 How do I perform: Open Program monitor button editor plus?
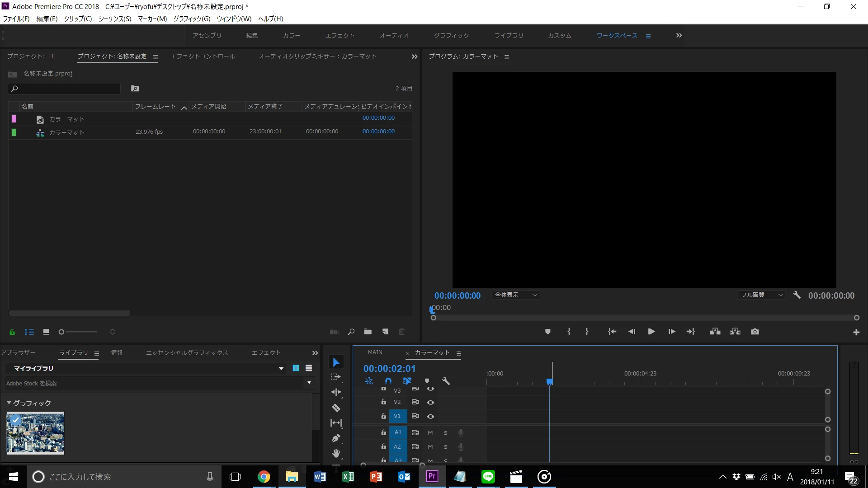pyautogui.click(x=856, y=333)
